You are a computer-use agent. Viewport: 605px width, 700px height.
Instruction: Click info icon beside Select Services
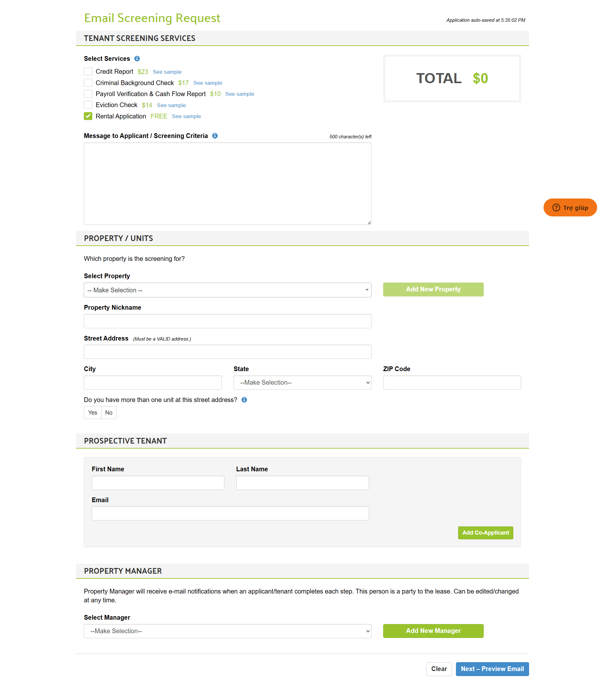coord(137,59)
